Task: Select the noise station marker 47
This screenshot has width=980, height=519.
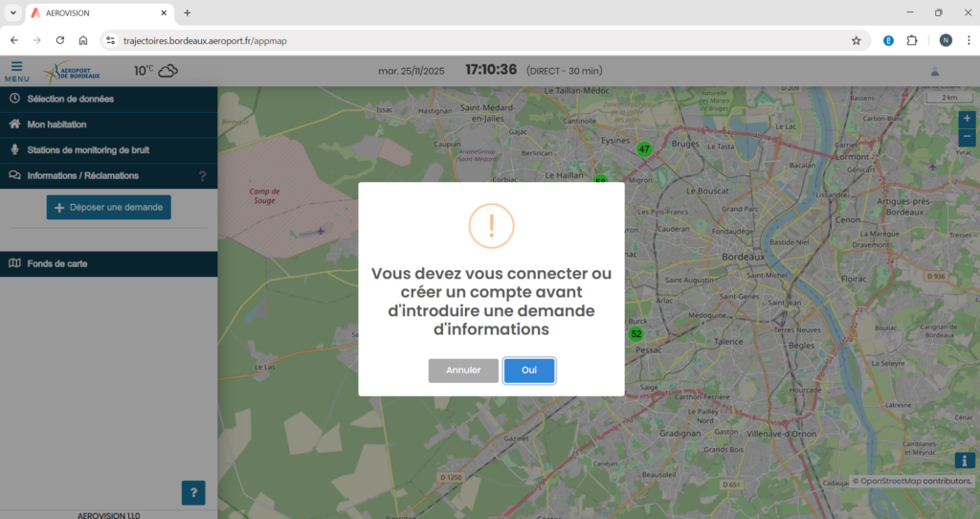Action: point(644,148)
